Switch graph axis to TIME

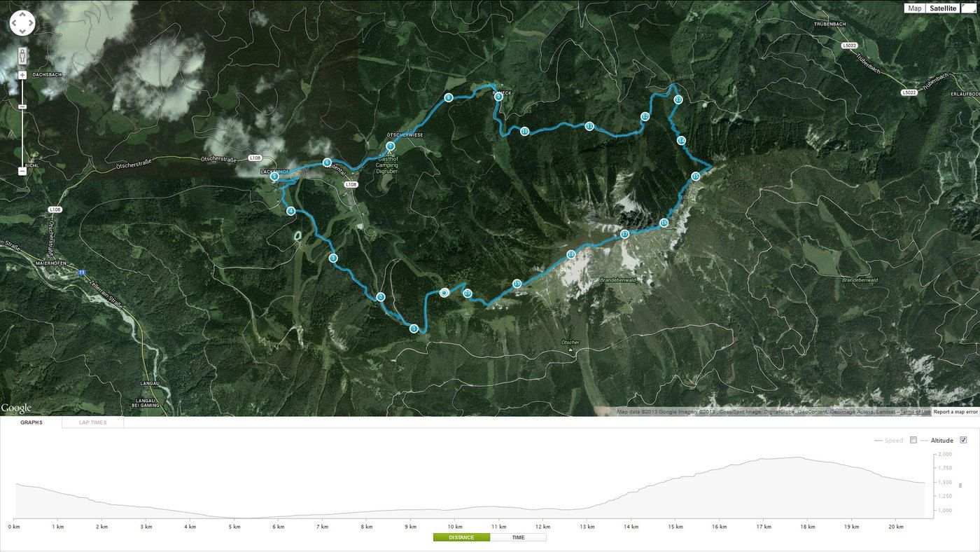518,537
